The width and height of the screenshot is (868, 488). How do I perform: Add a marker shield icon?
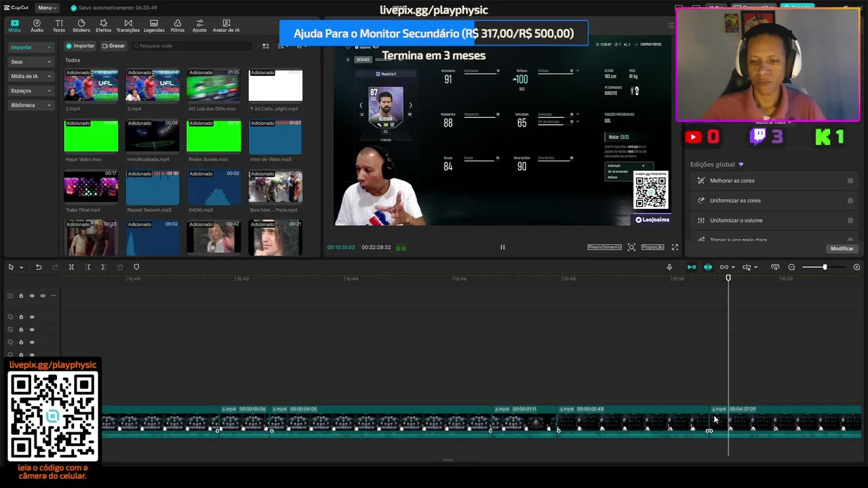coord(136,267)
